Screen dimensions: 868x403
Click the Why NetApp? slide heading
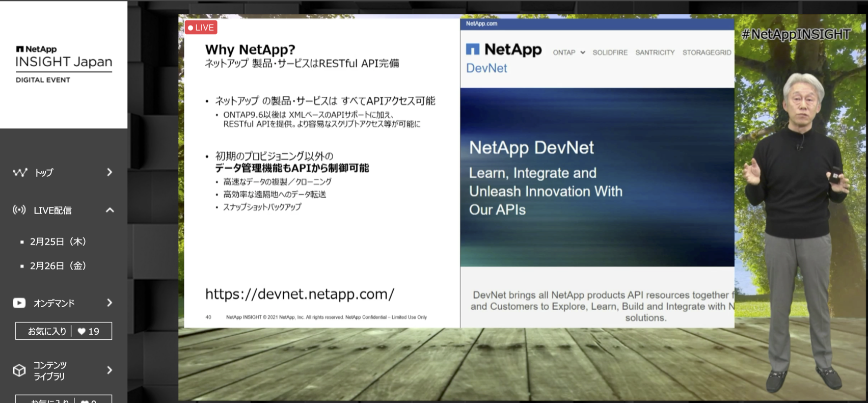point(250,49)
